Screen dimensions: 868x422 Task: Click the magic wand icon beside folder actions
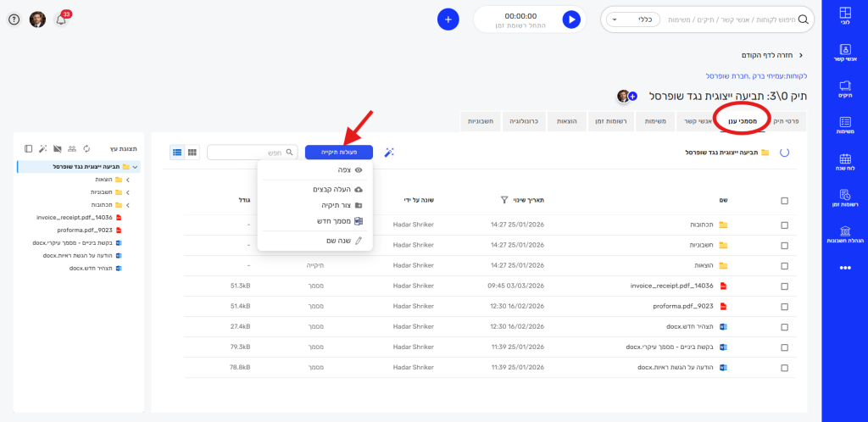click(390, 152)
